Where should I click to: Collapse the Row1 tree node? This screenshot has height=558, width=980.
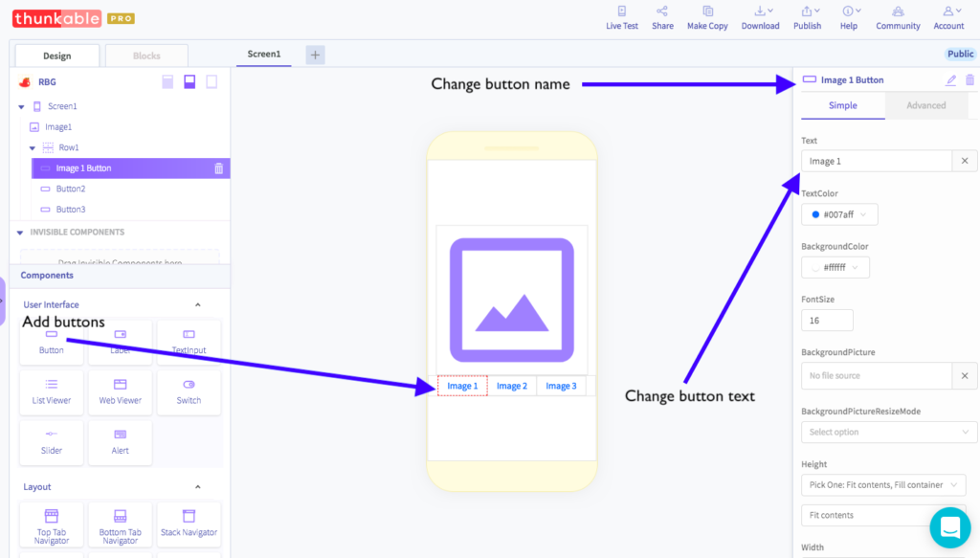[33, 148]
